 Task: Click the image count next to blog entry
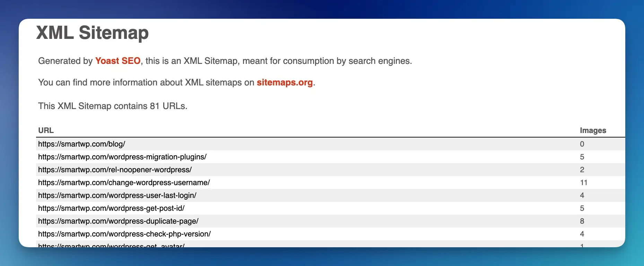(582, 144)
